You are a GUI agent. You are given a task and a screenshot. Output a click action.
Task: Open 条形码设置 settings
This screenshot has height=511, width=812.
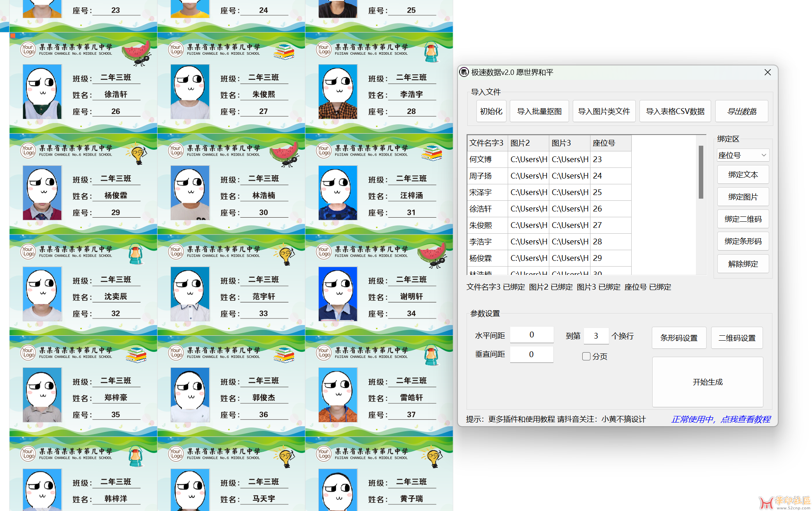point(679,338)
